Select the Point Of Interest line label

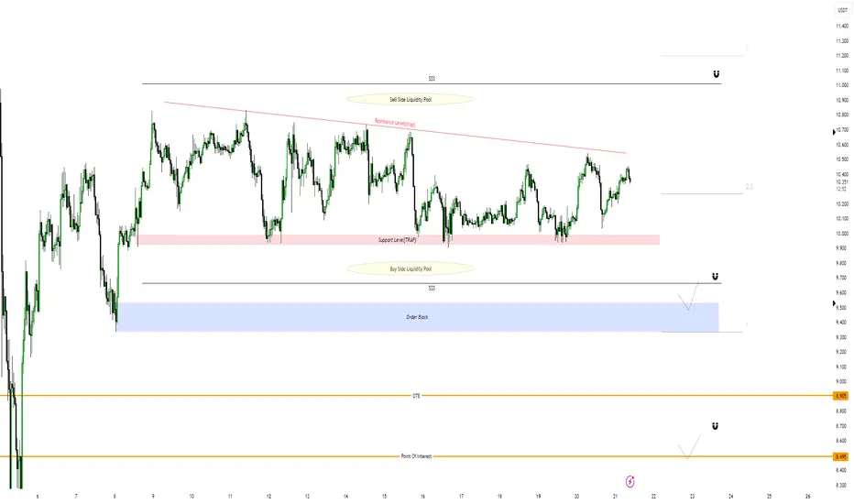[416, 456]
